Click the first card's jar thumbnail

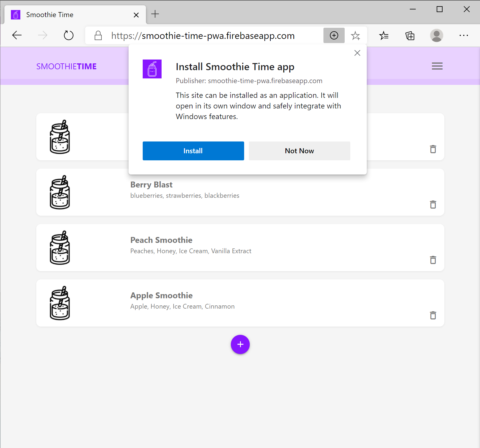[60, 137]
